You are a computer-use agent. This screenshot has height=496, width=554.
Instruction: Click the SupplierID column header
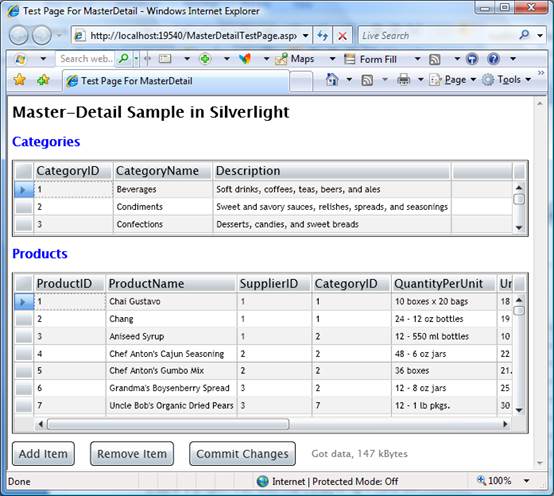click(x=275, y=284)
